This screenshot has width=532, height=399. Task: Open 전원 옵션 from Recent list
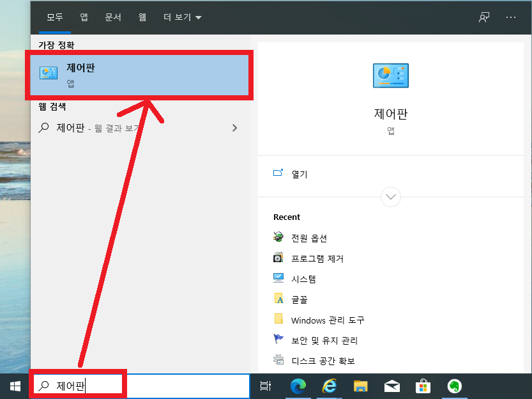coord(313,237)
